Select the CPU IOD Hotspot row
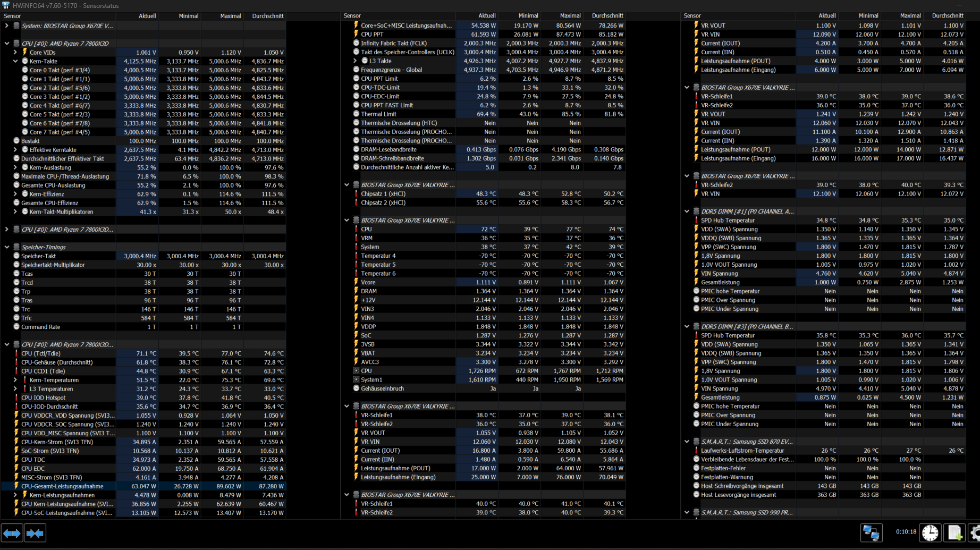 pyautogui.click(x=143, y=397)
